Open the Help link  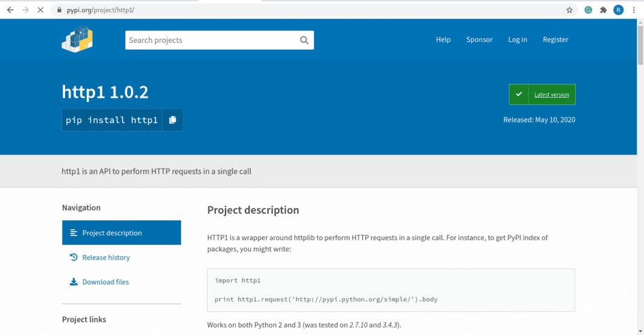443,40
